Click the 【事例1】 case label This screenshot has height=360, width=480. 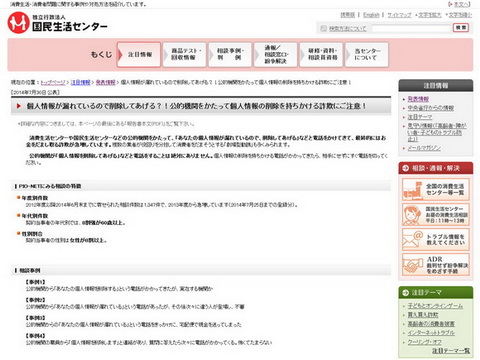click(35, 282)
